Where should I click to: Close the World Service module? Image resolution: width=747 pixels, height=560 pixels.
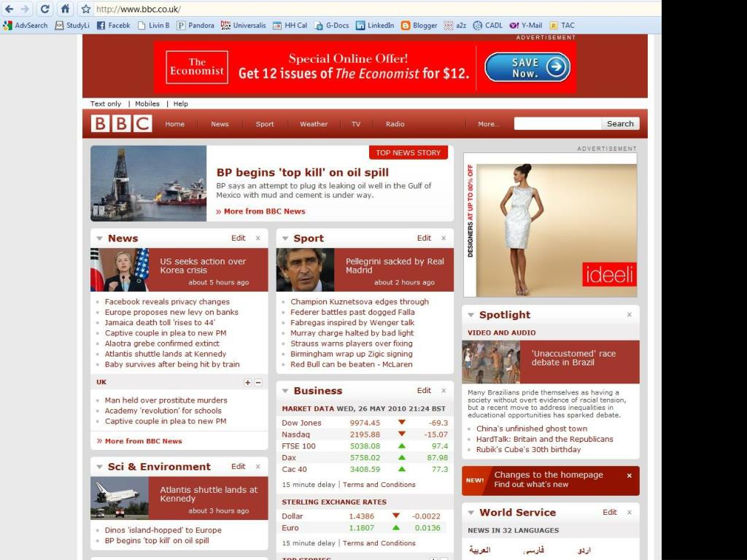point(630,513)
